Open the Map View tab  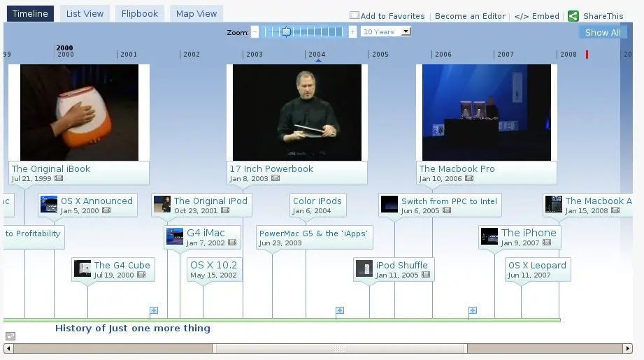pos(196,13)
